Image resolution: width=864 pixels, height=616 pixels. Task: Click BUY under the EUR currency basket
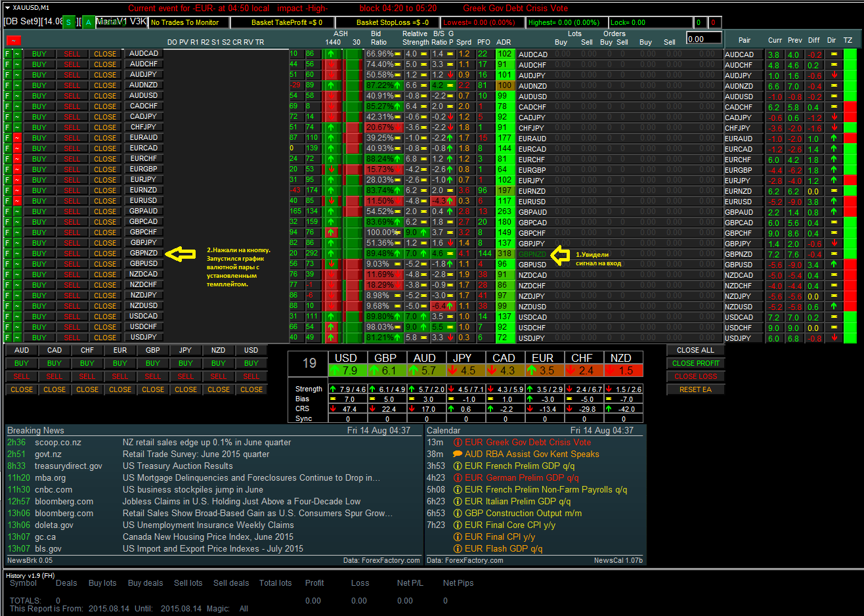click(120, 363)
